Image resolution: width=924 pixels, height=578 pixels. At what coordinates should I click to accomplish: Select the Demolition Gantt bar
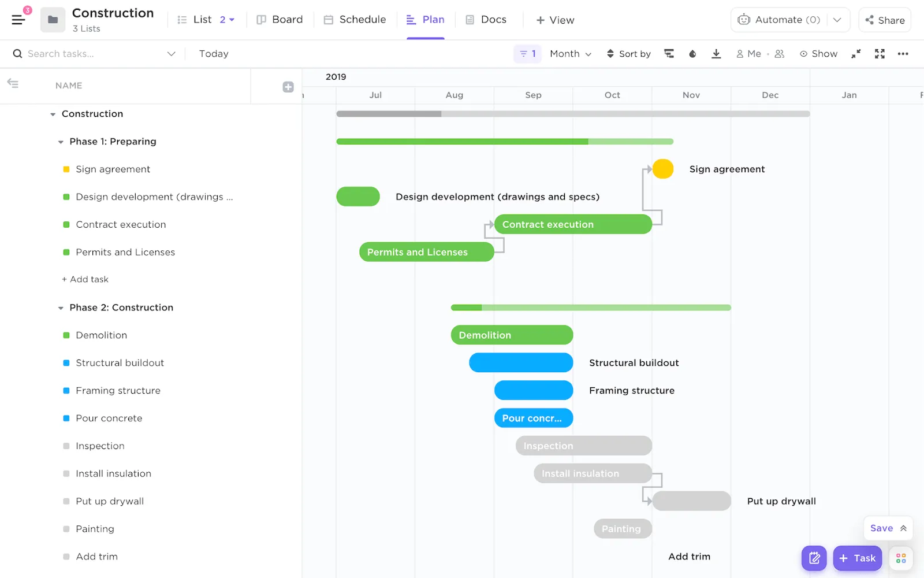coord(512,335)
